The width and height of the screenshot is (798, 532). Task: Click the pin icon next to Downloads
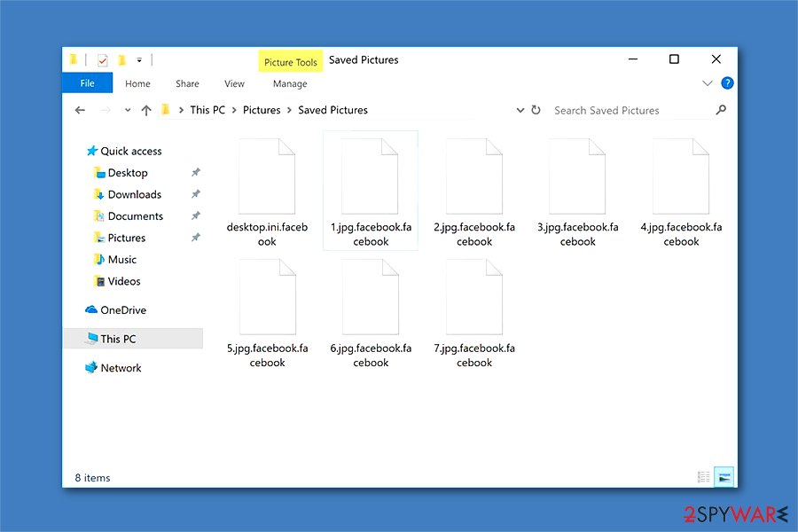click(195, 194)
